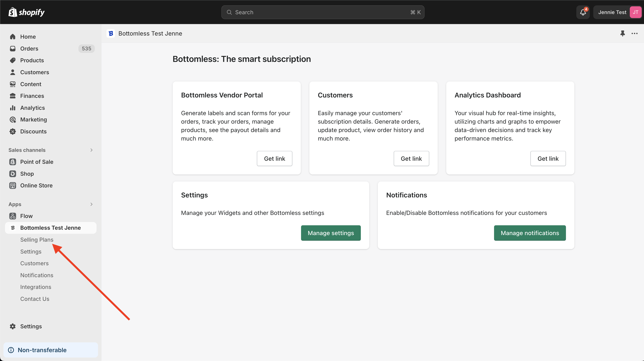The image size is (644, 361).
Task: Expand the Sales channels section
Action: click(x=91, y=150)
